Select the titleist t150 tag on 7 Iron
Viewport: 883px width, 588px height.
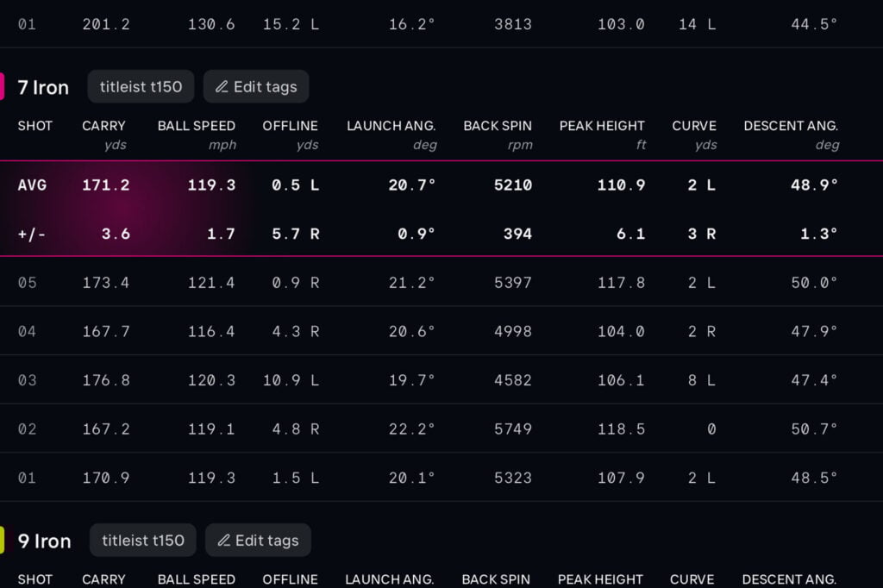click(141, 87)
